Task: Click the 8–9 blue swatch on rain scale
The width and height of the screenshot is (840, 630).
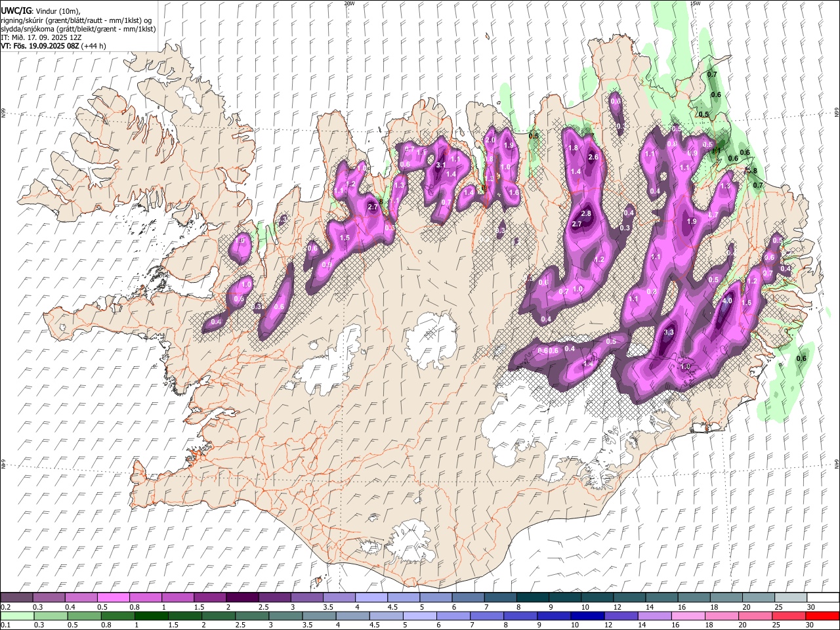Action: coord(520,616)
